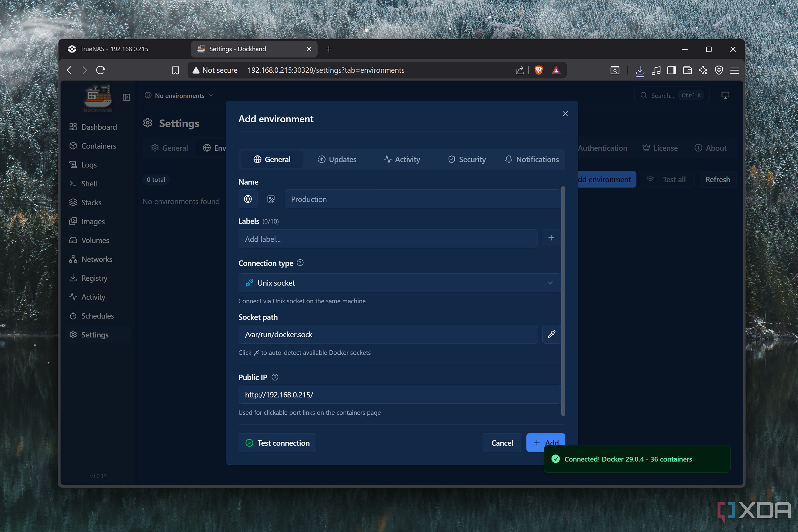Click the Brave Shields lion icon

coord(538,70)
